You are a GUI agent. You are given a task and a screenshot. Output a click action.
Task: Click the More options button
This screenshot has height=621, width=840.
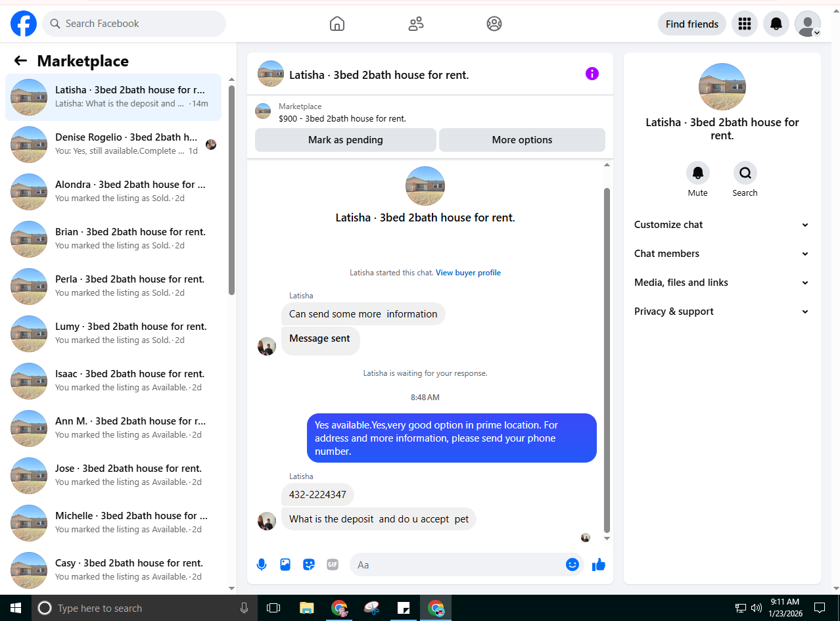[x=522, y=140]
